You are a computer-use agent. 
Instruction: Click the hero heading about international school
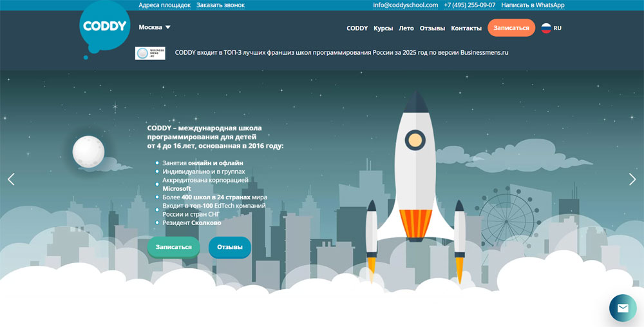[215, 137]
